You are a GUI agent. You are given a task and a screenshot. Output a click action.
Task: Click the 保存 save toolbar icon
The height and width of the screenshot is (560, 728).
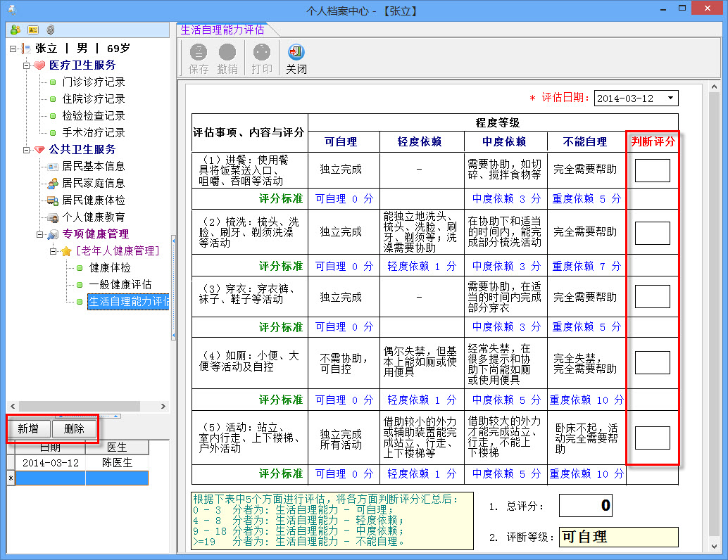[199, 52]
